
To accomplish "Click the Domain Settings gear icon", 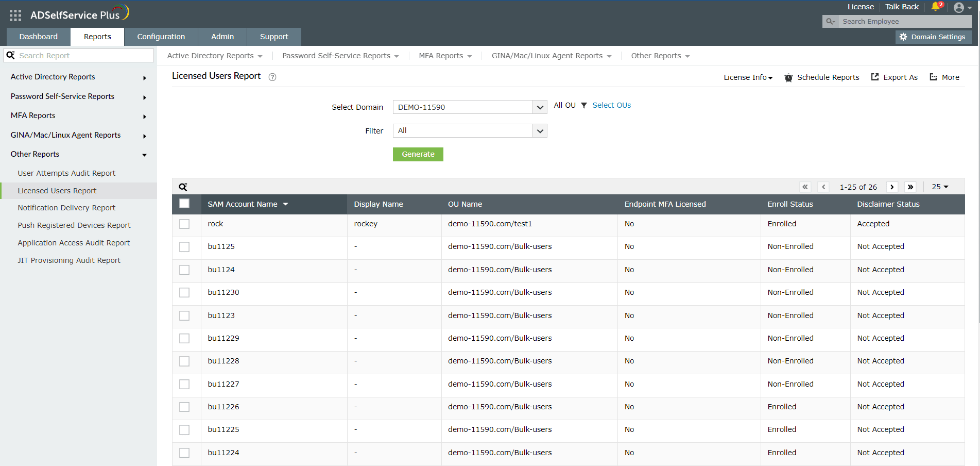I will 903,37.
